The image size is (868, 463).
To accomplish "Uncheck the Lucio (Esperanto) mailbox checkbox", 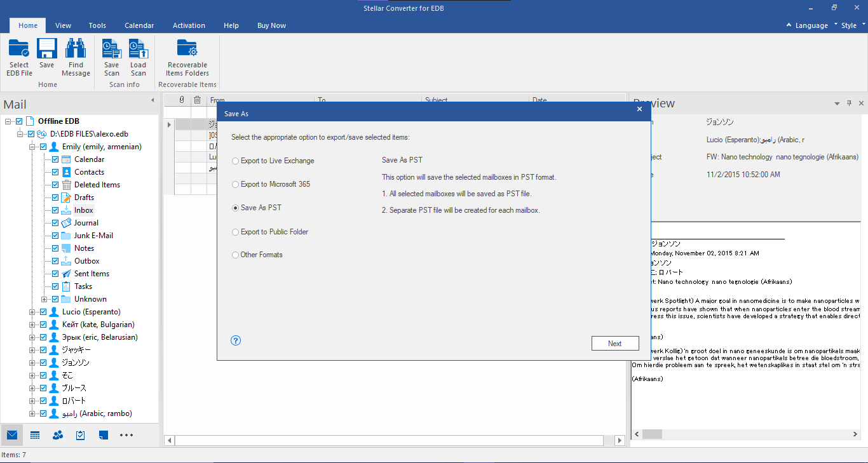I will coord(43,312).
